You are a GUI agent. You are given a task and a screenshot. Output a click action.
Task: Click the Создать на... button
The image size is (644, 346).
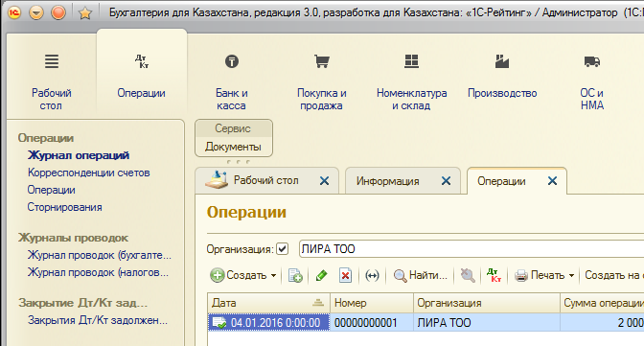point(613,275)
